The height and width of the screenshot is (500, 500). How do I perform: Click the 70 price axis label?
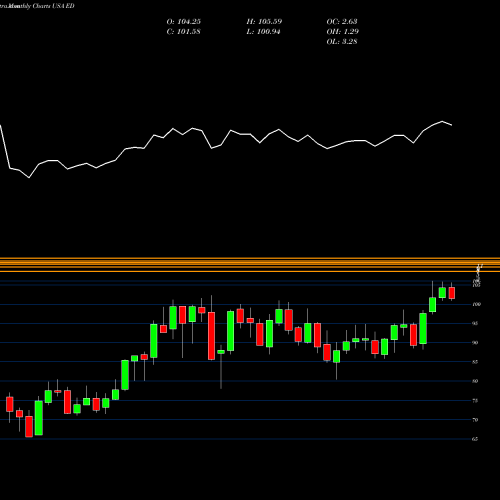(475, 420)
